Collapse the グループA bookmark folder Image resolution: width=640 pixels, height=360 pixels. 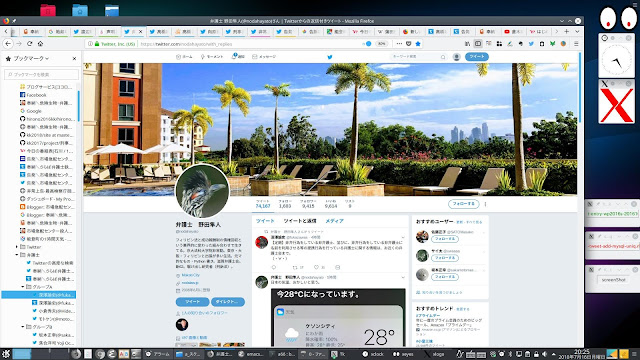pyautogui.click(x=23, y=287)
